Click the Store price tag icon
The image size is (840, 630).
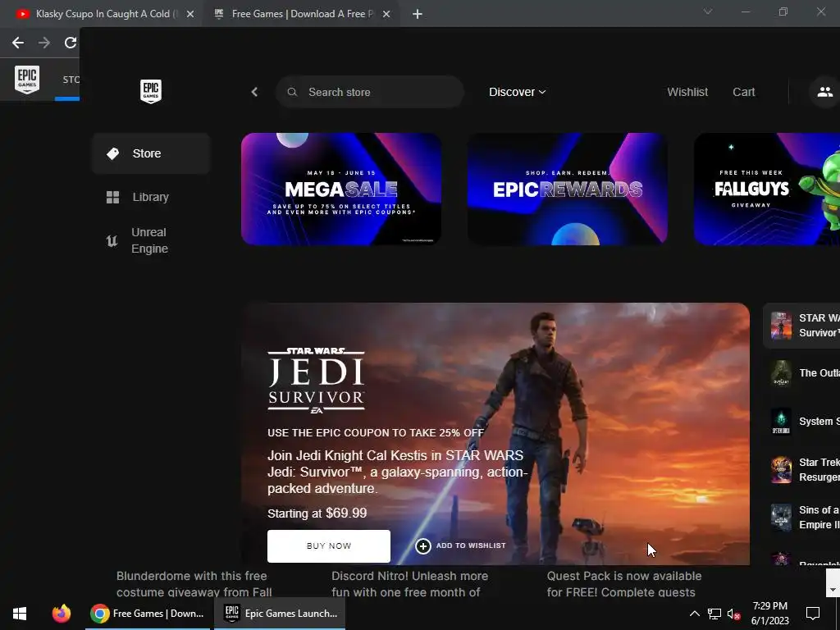(x=112, y=153)
